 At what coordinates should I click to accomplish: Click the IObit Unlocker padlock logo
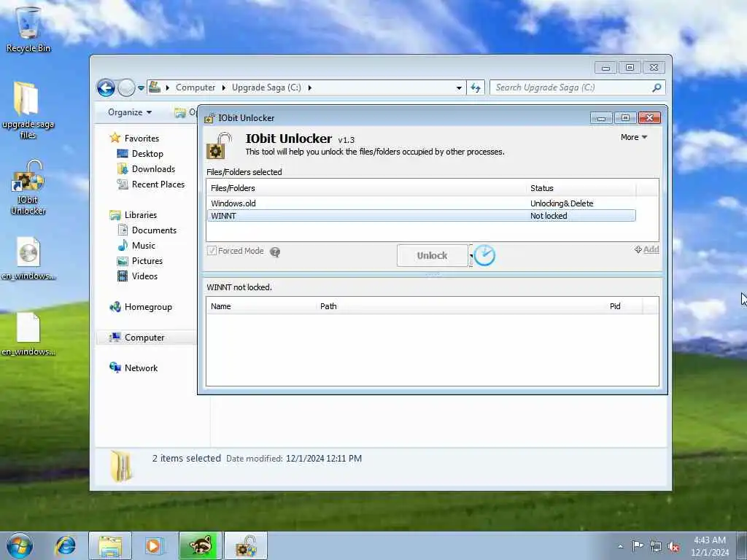[219, 145]
